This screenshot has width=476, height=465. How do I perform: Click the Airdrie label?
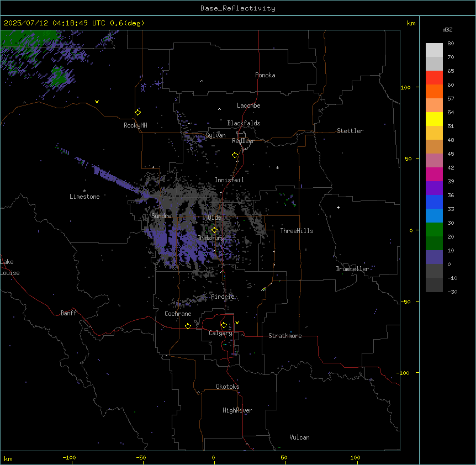pyautogui.click(x=223, y=297)
